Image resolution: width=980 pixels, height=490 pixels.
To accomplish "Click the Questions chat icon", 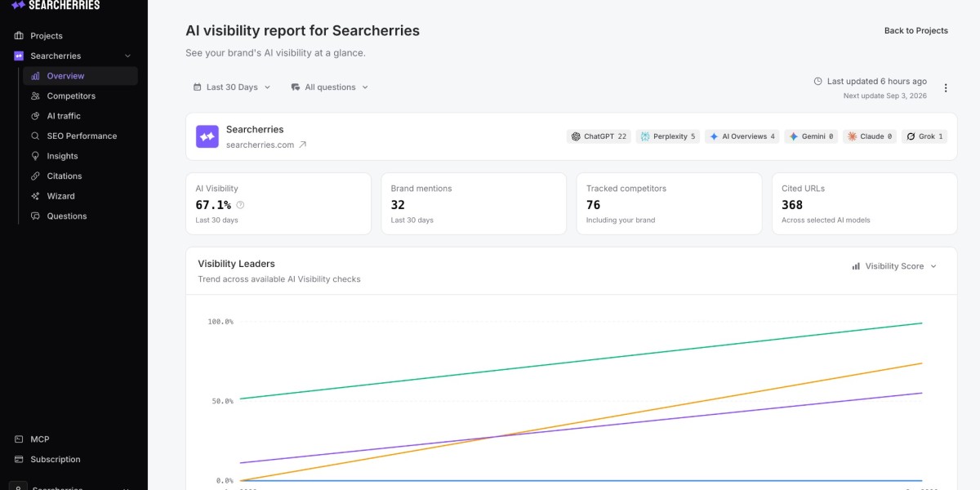I will [x=35, y=216].
